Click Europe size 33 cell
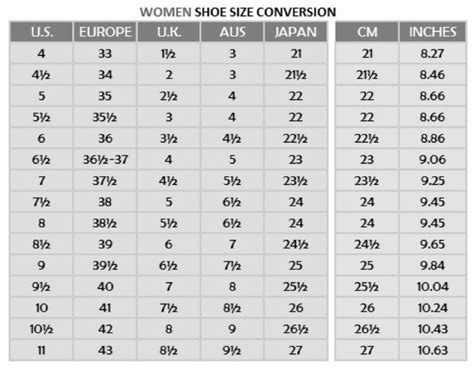The height and width of the screenshot is (368, 474). pos(105,53)
